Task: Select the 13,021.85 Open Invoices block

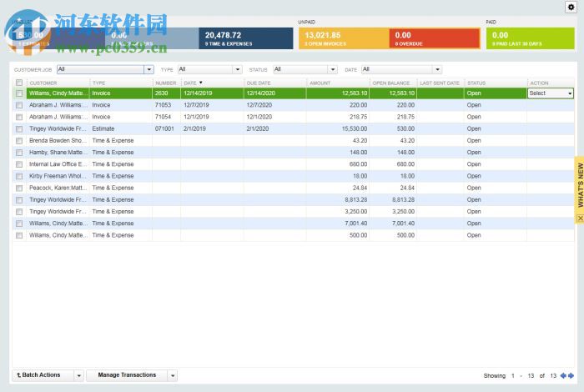Action: pos(344,38)
